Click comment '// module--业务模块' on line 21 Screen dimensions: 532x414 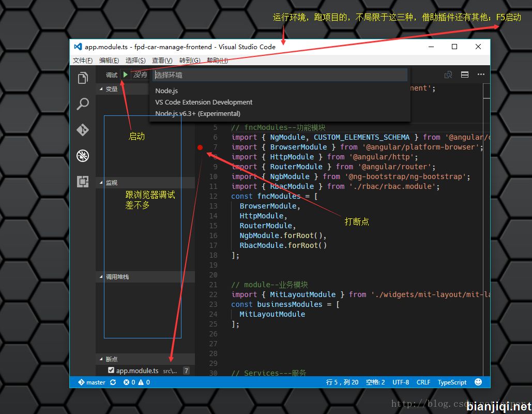tap(269, 285)
